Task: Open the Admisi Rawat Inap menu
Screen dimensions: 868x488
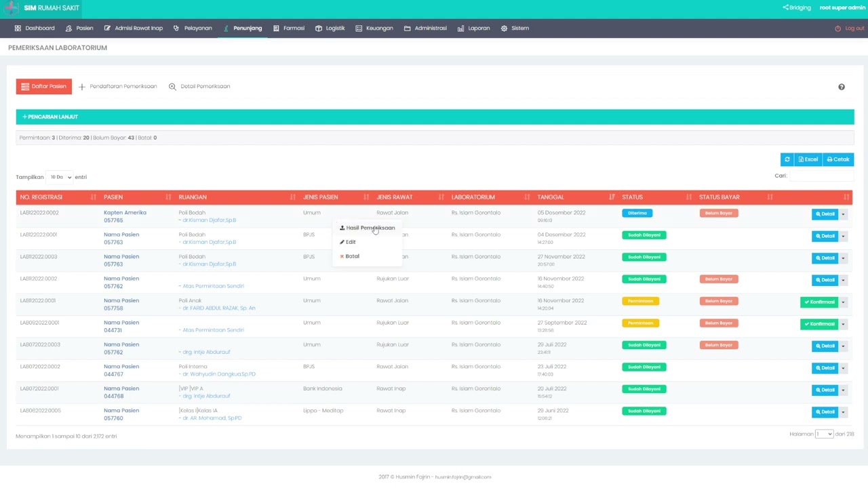Action: click(134, 28)
